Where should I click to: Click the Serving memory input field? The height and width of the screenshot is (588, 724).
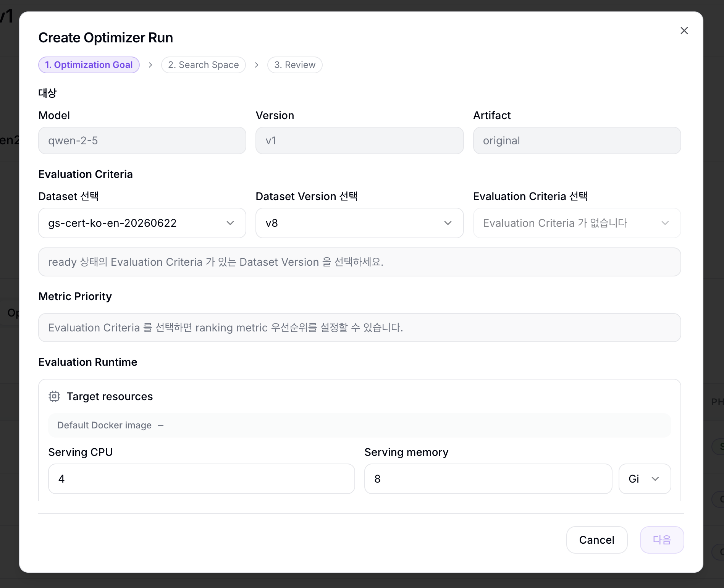click(x=488, y=479)
